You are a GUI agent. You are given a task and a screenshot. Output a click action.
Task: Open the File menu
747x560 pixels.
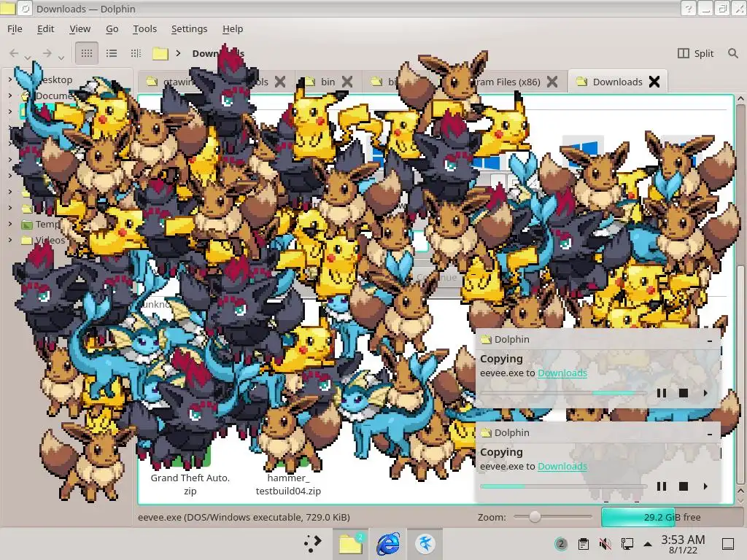pos(15,28)
